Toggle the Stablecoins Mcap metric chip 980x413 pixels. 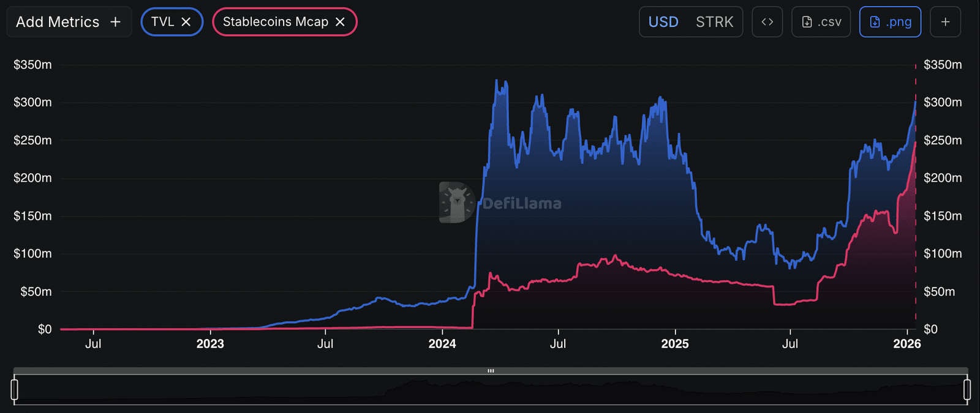click(x=275, y=22)
